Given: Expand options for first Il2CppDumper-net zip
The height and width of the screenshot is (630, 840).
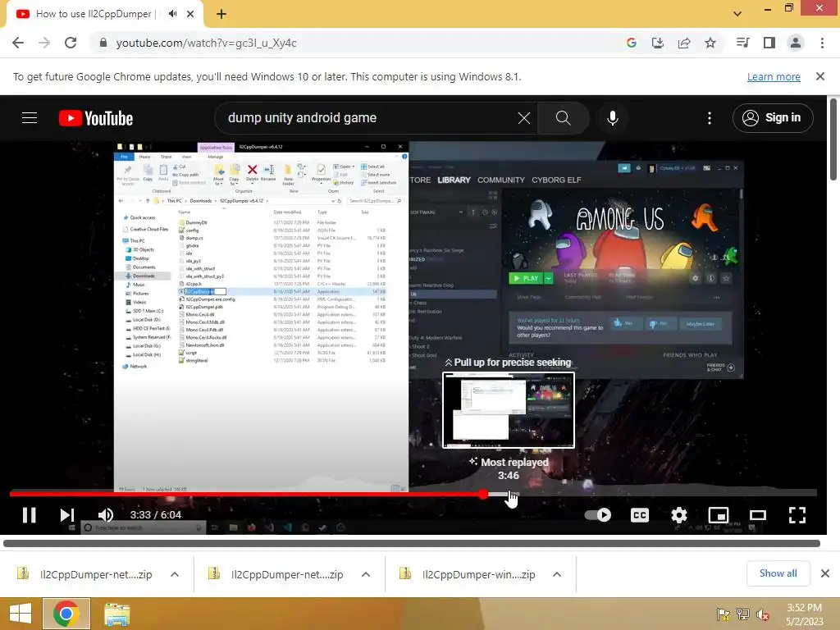Looking at the screenshot, I should (x=175, y=574).
